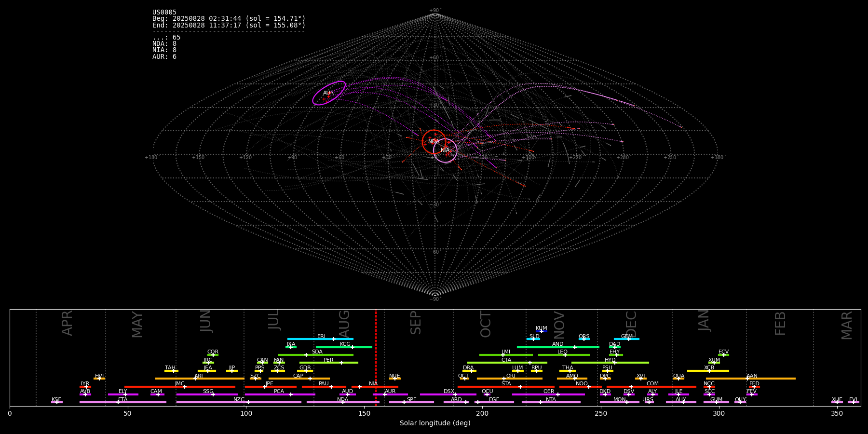Click the ARI shower label in the timeline
The image size is (868, 434).
(199, 376)
